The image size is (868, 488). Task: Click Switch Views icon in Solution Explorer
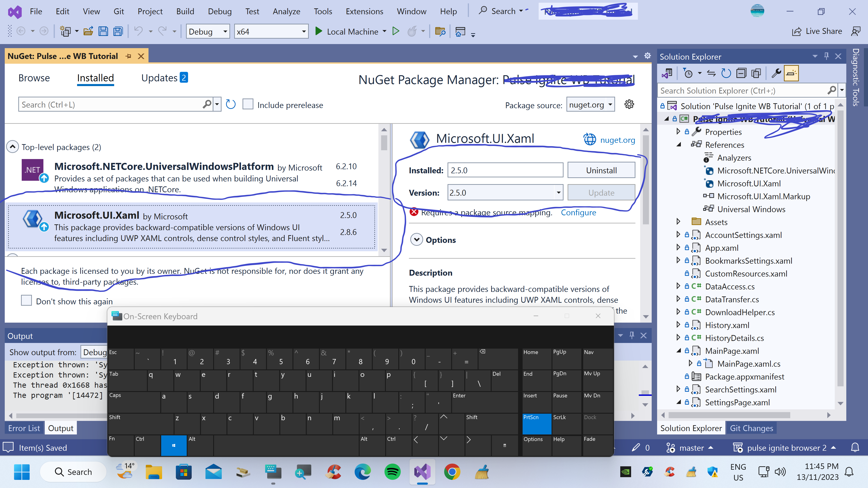pyautogui.click(x=667, y=73)
